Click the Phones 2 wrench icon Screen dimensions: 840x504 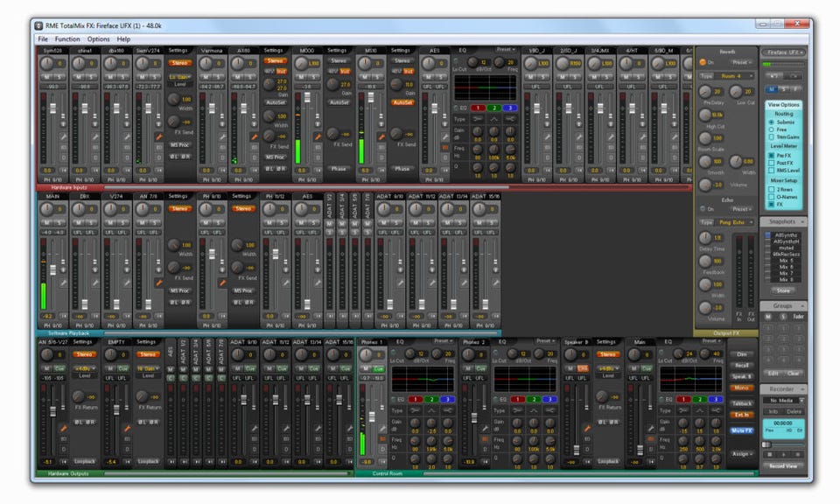click(484, 429)
